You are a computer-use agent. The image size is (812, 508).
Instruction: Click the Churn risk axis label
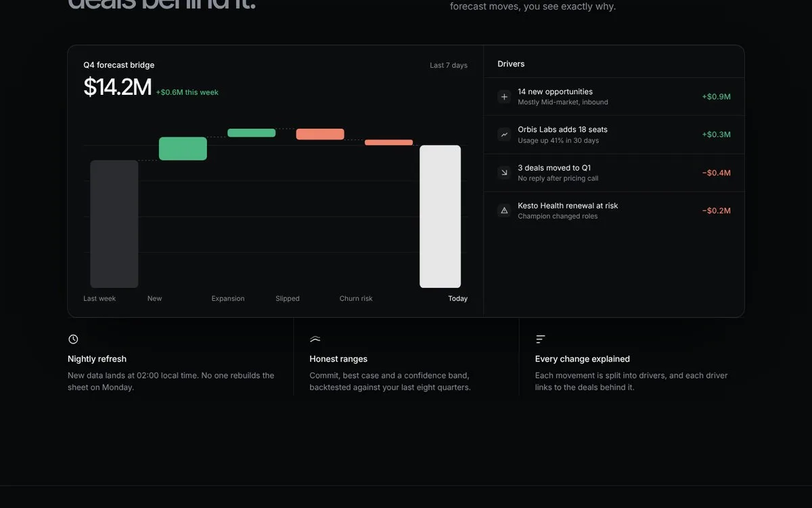point(356,299)
